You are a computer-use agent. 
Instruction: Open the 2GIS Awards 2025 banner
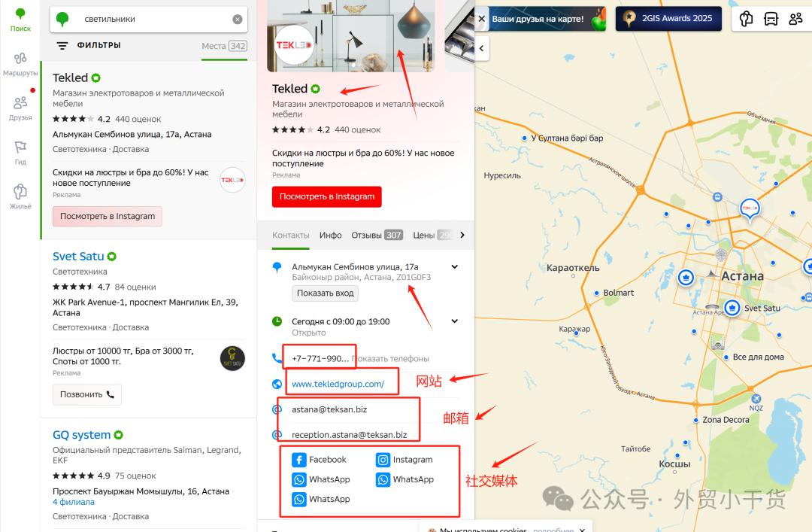[668, 19]
